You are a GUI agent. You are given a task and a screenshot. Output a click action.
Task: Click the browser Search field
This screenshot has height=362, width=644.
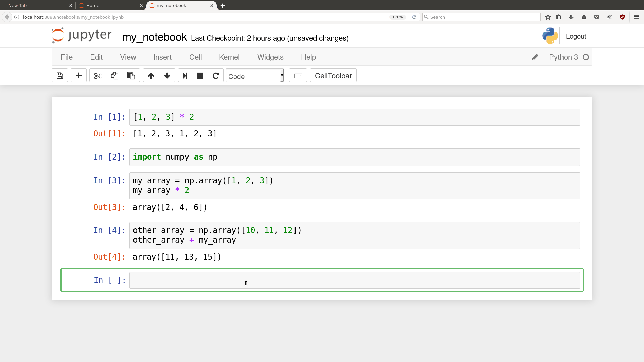pyautogui.click(x=481, y=17)
